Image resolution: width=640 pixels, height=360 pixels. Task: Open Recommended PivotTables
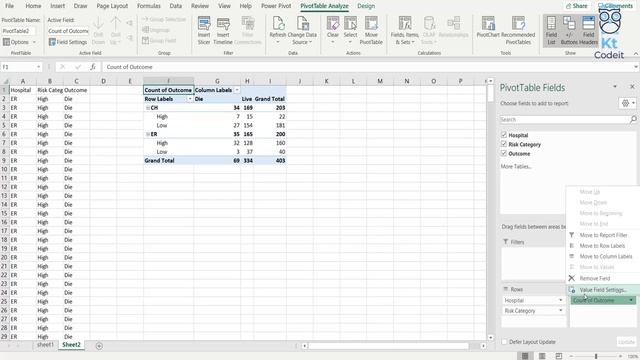[x=518, y=31]
